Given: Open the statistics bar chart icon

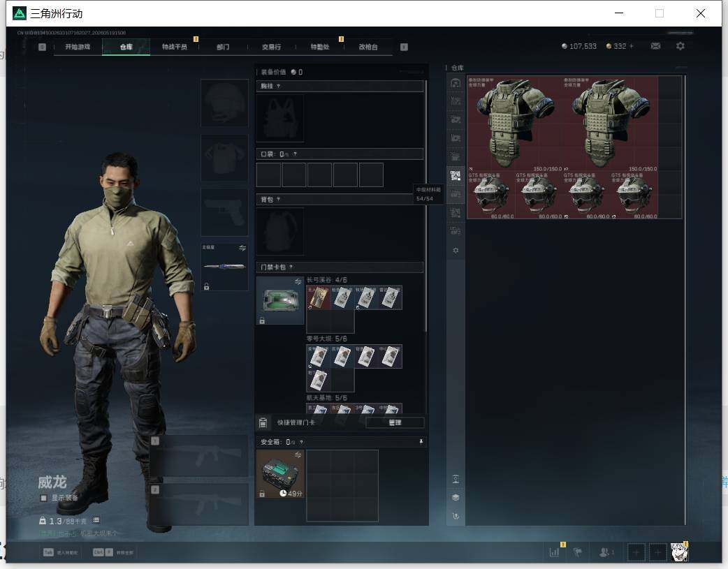Looking at the screenshot, I should pyautogui.click(x=554, y=552).
